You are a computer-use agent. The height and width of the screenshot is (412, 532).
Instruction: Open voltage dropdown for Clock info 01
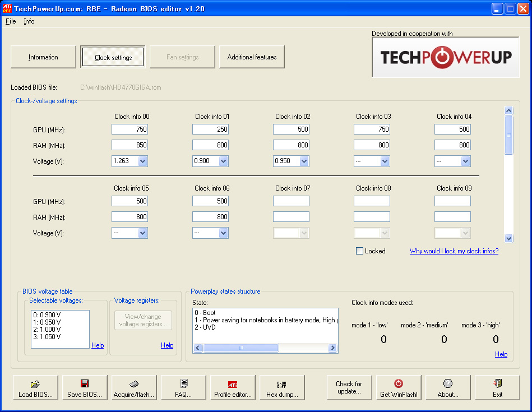pyautogui.click(x=223, y=161)
